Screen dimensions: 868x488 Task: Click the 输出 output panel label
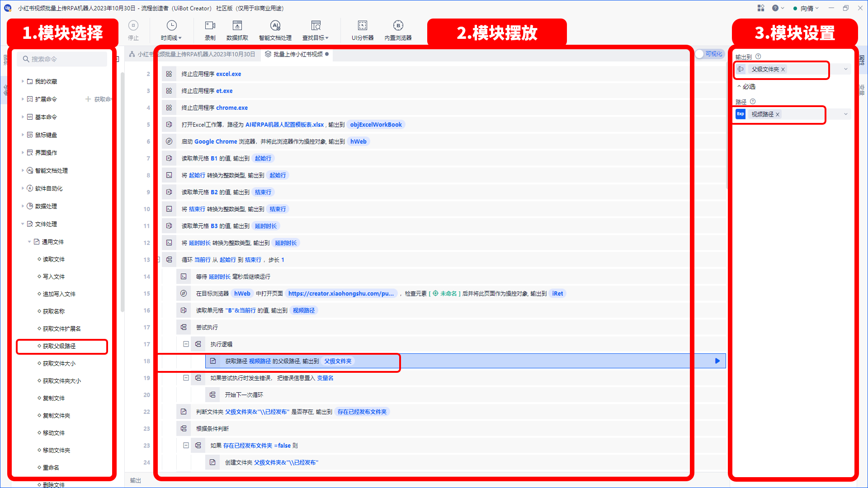(x=136, y=480)
